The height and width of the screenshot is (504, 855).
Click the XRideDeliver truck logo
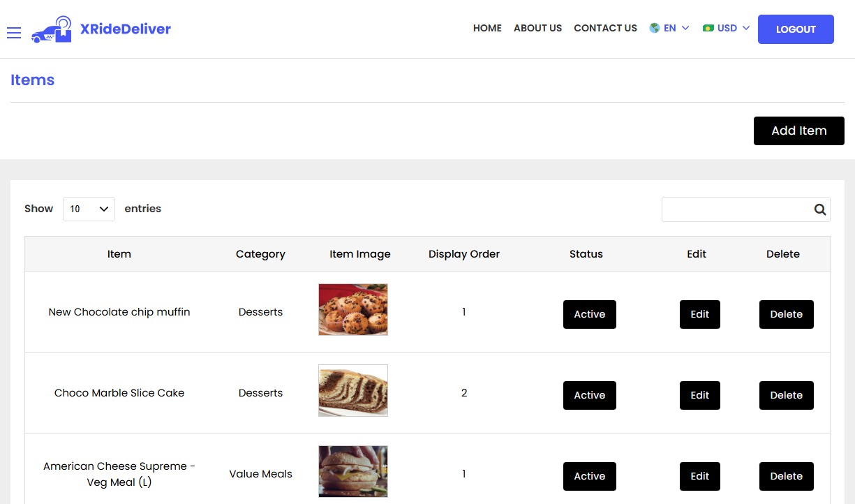pos(51,29)
